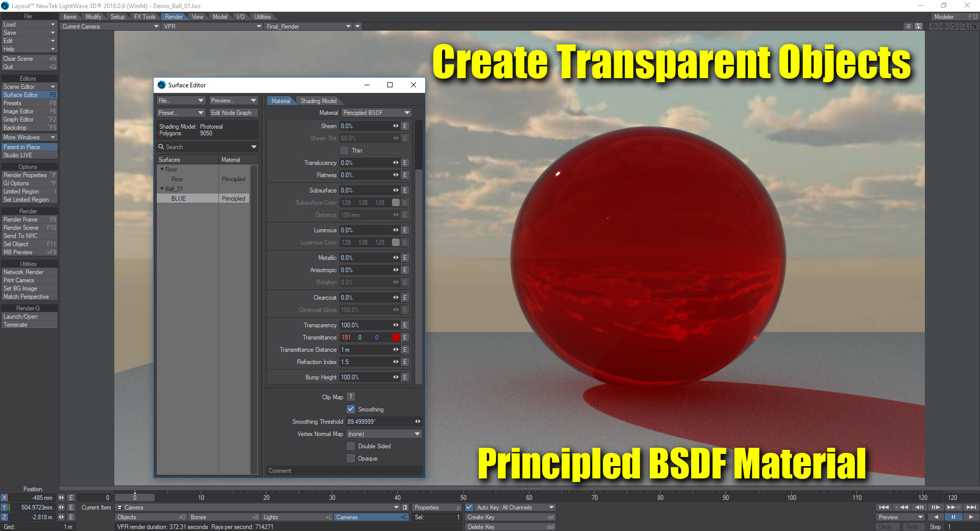
Task: Switch to the Shading Model tab
Action: 318,101
